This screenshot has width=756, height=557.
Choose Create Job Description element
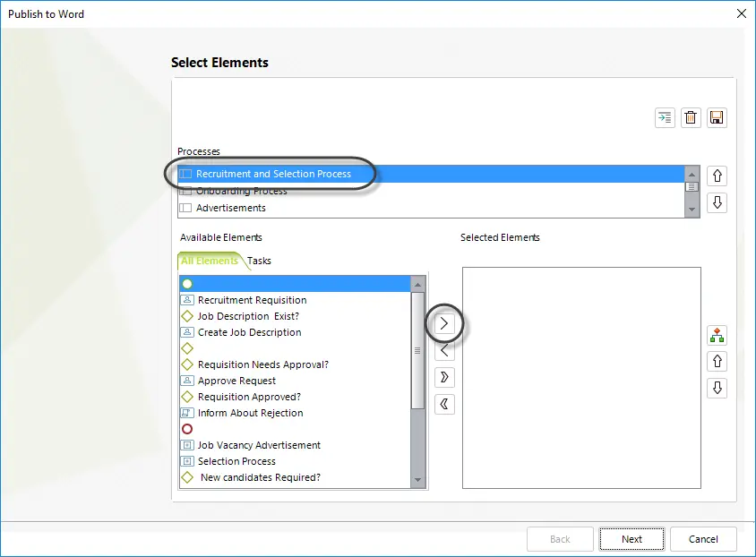(249, 332)
